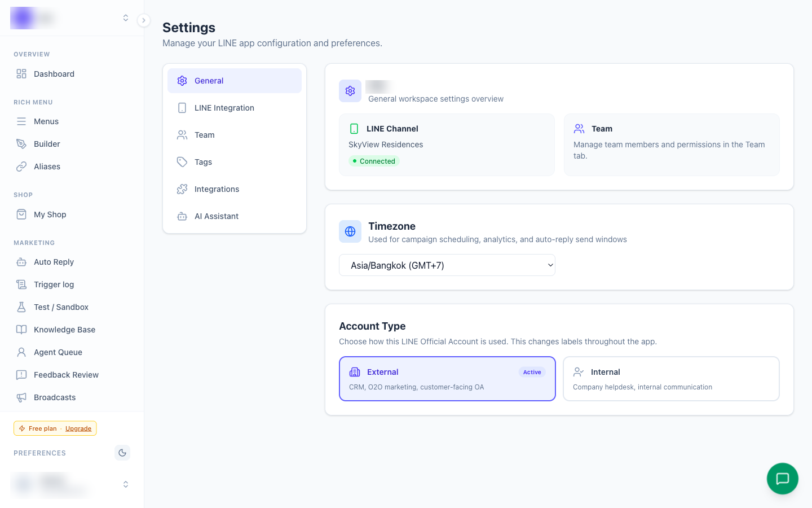
Task: Click the LINE Channel card
Action: 447,145
